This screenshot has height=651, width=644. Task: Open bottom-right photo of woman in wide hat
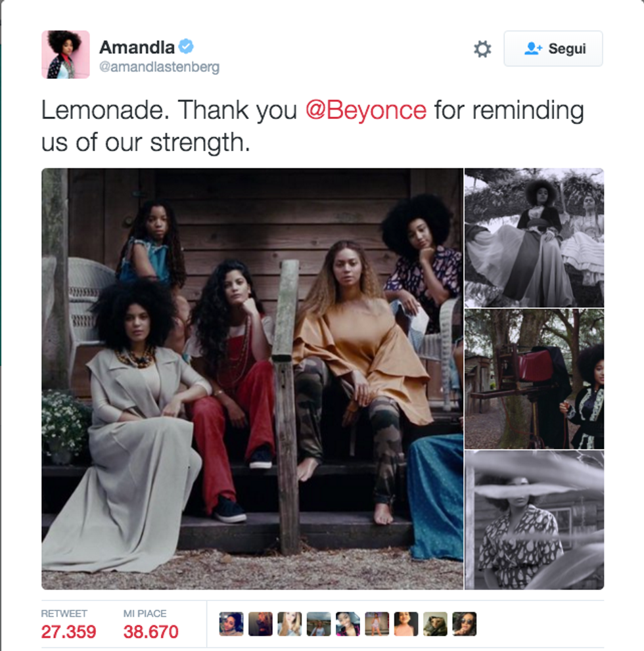tap(534, 520)
